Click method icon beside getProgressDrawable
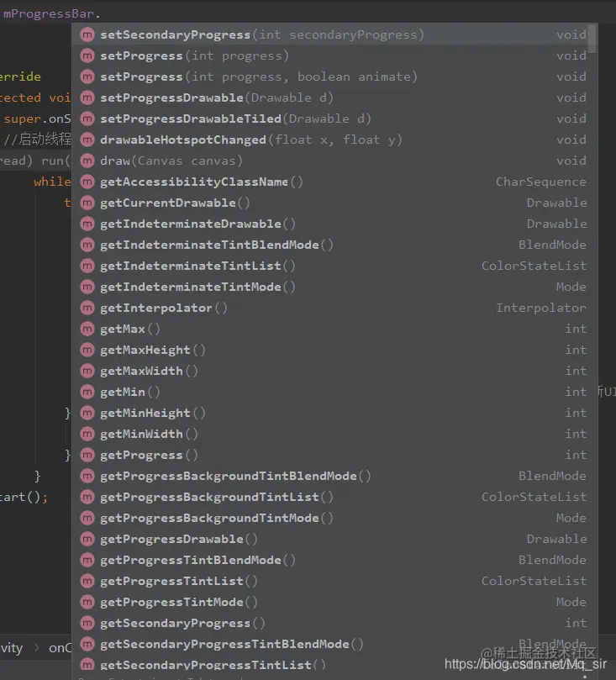The width and height of the screenshot is (616, 680). (x=87, y=539)
